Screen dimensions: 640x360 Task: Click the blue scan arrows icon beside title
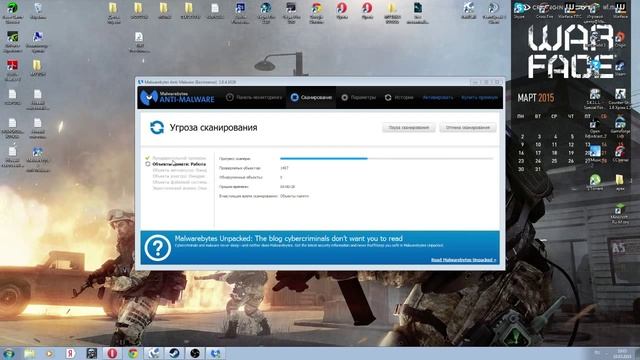[x=157, y=127]
